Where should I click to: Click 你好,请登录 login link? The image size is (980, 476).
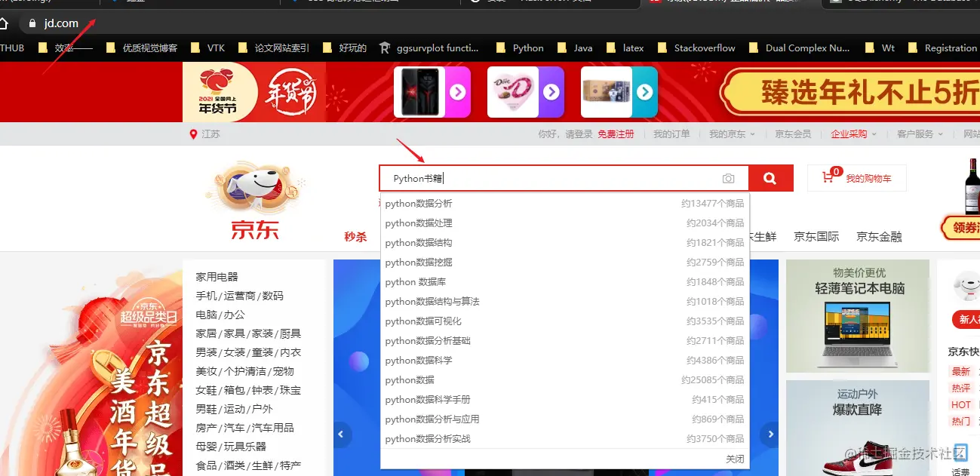coord(565,134)
